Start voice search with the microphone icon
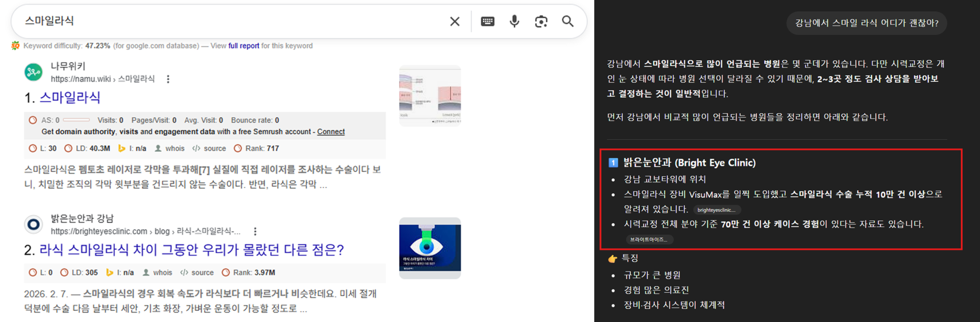980x322 pixels. pos(514,21)
